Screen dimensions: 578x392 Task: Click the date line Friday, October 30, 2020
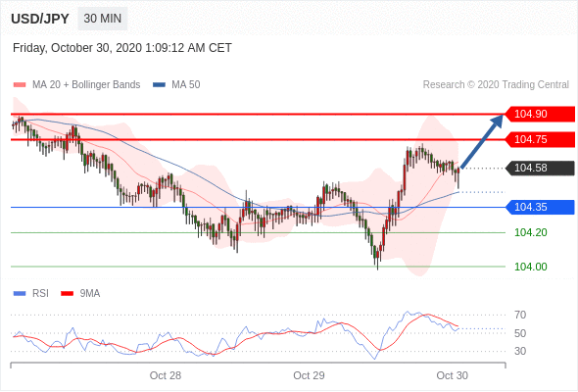[x=122, y=48]
